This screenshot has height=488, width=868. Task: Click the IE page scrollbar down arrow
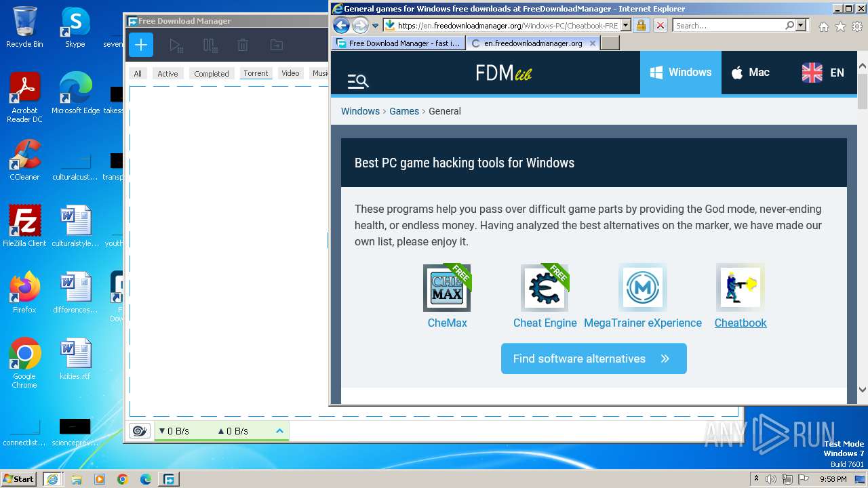click(x=862, y=390)
